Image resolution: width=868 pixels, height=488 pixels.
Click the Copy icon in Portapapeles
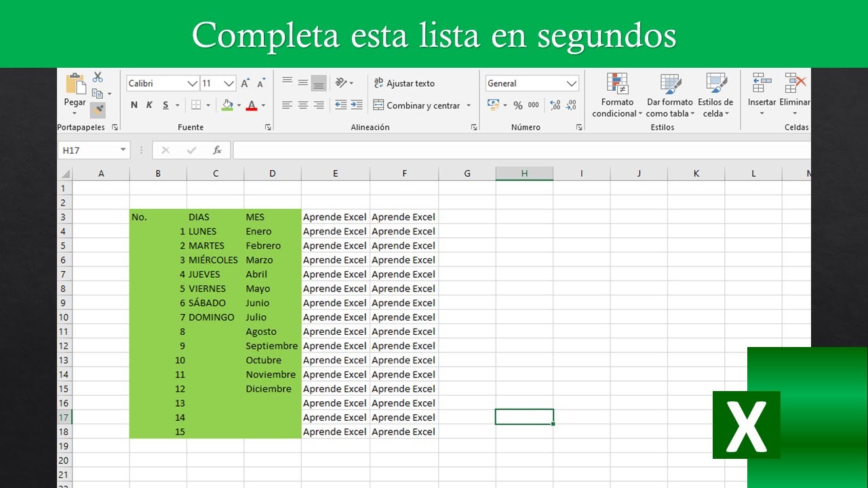[98, 94]
